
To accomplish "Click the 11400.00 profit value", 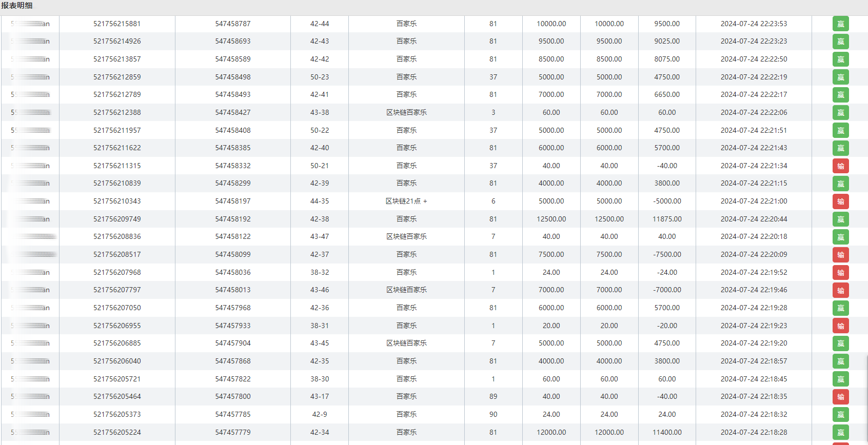I will pyautogui.click(x=667, y=432).
